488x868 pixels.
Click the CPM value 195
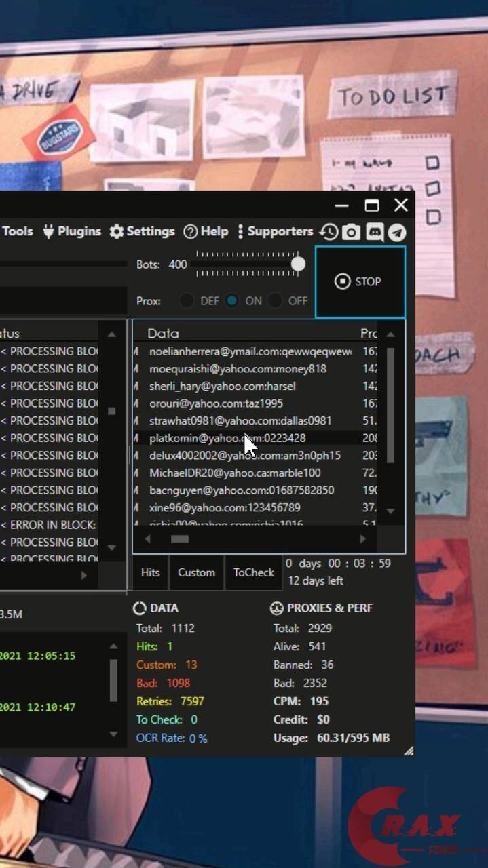tap(319, 701)
